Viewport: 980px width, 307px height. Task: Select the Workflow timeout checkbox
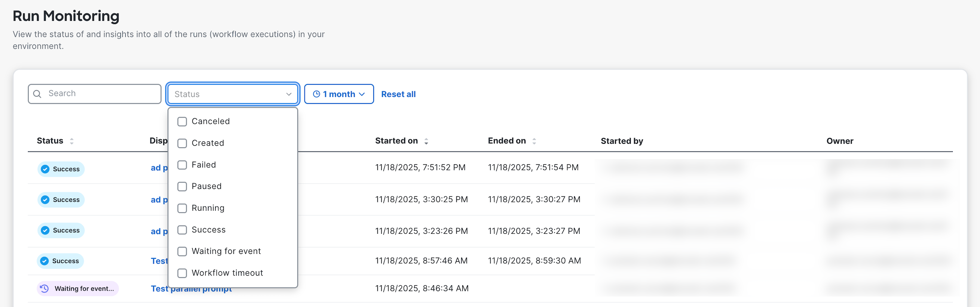[x=182, y=273]
